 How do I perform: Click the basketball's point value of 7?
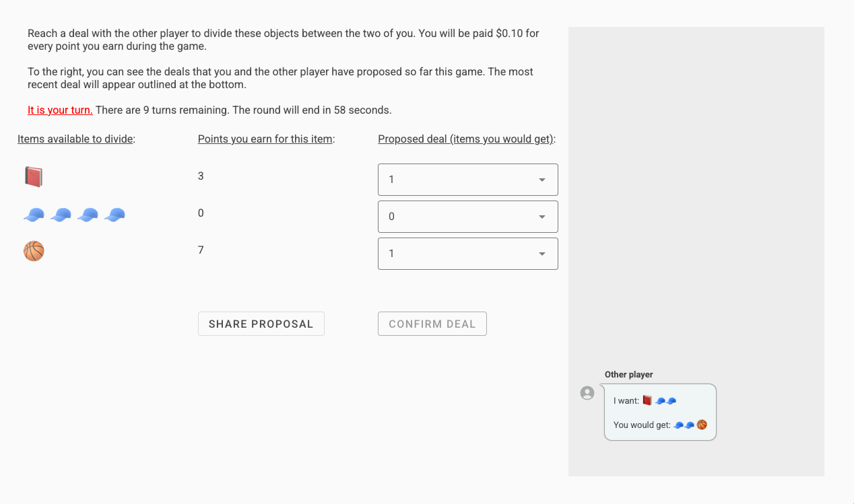pyautogui.click(x=201, y=250)
